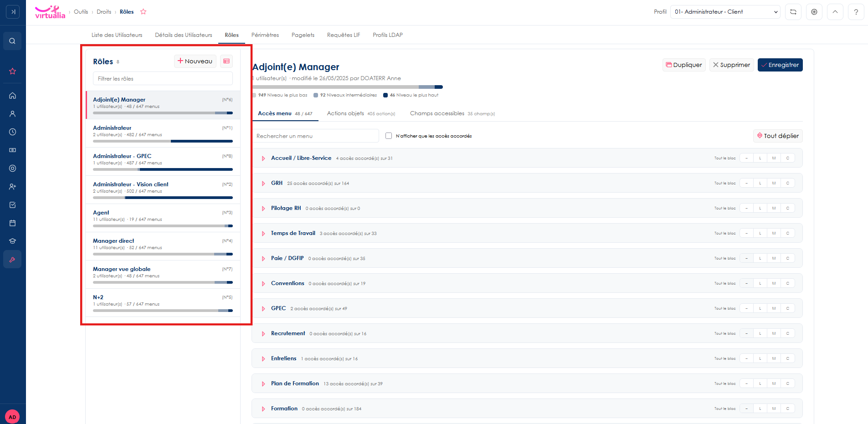The height and width of the screenshot is (424, 868).
Task: Click the Dupliquer button
Action: [684, 65]
